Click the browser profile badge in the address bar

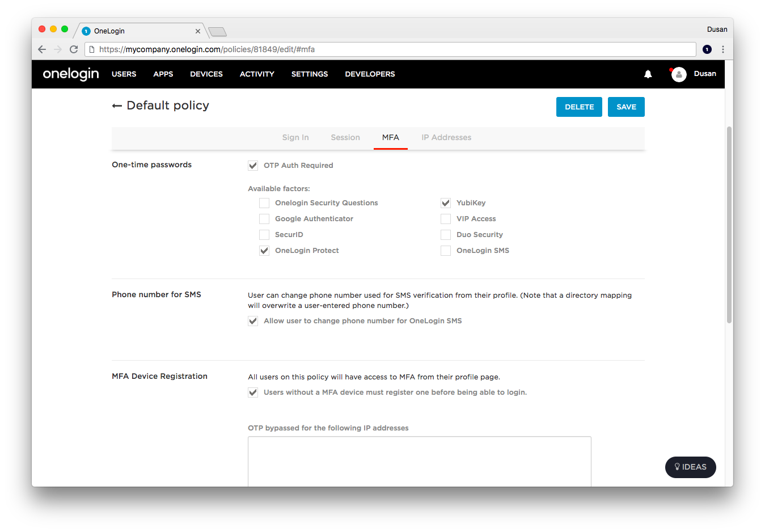click(x=707, y=49)
